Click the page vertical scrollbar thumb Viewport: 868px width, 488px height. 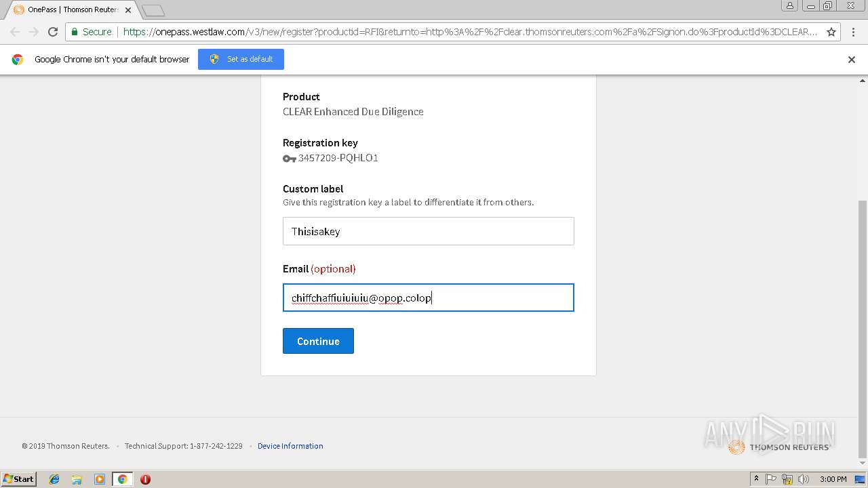pyautogui.click(x=863, y=329)
